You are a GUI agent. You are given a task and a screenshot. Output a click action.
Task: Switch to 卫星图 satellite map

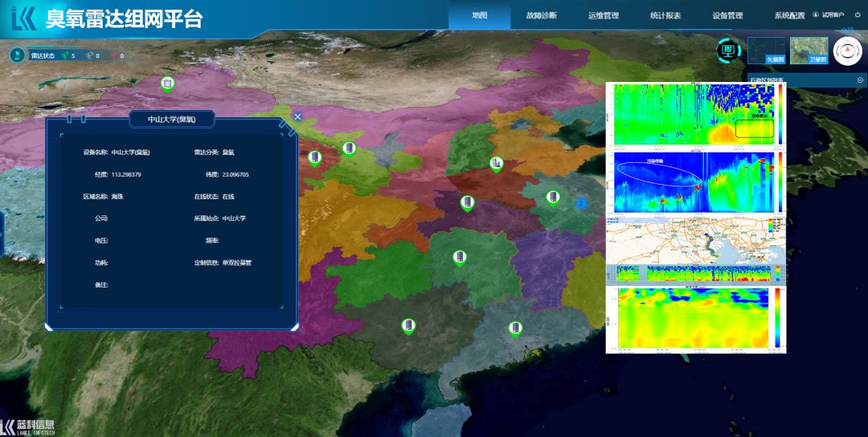pyautogui.click(x=809, y=51)
